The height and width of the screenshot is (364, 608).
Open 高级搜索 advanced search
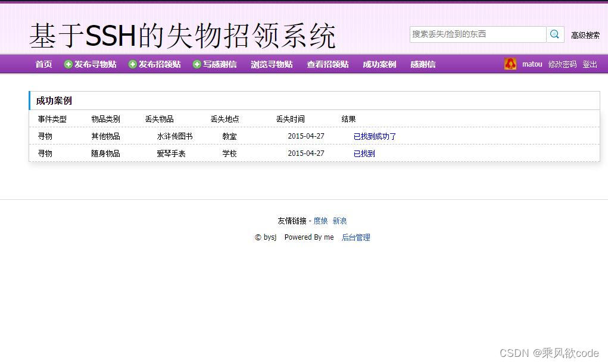tap(585, 34)
